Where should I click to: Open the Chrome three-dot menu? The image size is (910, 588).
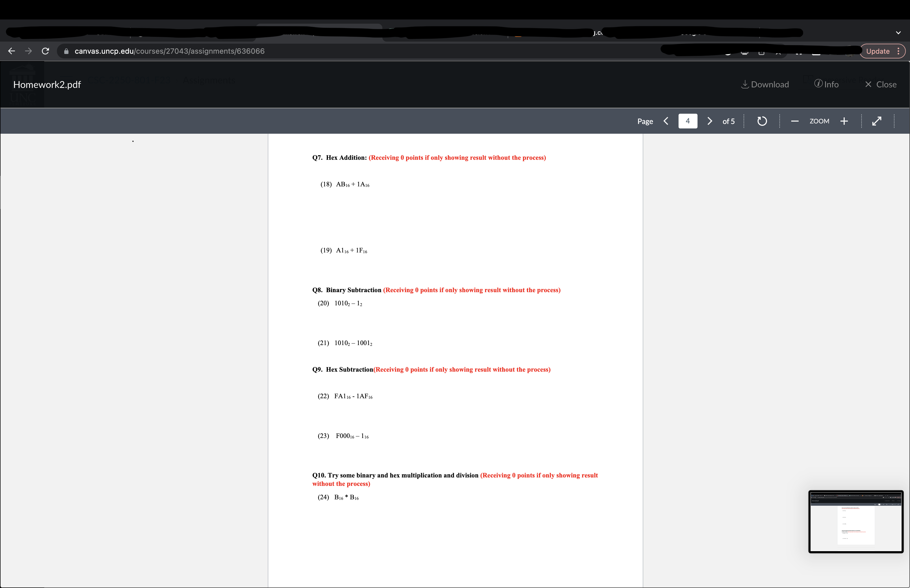(x=898, y=51)
